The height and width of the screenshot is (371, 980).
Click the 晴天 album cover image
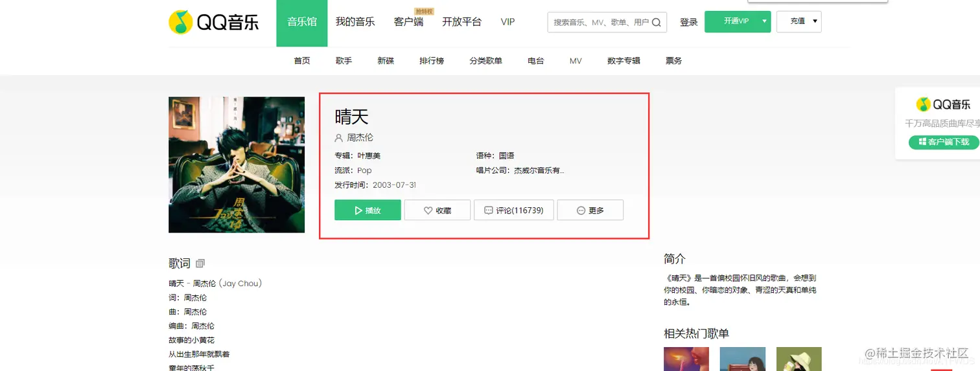[x=237, y=164]
